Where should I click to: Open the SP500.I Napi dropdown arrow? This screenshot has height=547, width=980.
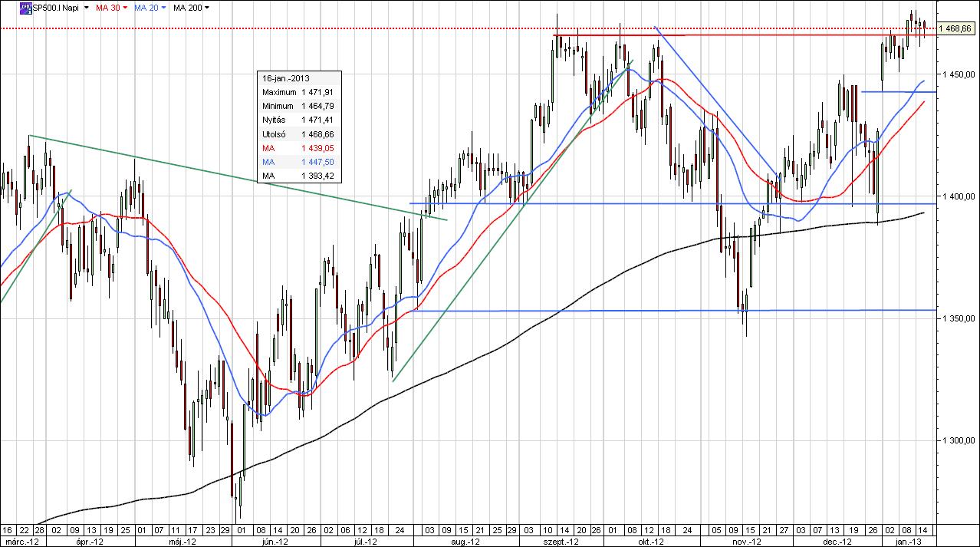tap(85, 8)
